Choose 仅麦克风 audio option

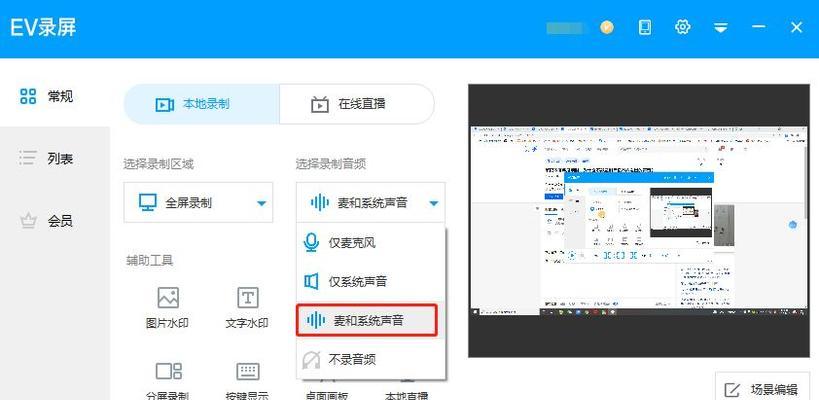(370, 243)
